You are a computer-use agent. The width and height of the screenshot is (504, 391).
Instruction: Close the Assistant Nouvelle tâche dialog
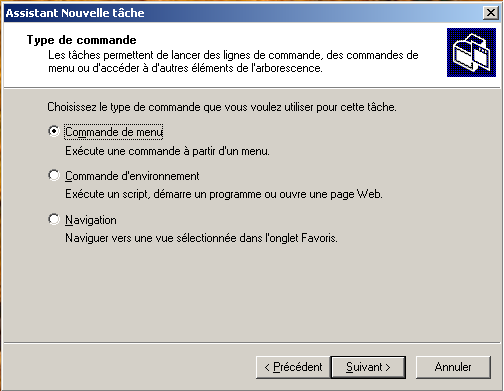pyautogui.click(x=491, y=13)
